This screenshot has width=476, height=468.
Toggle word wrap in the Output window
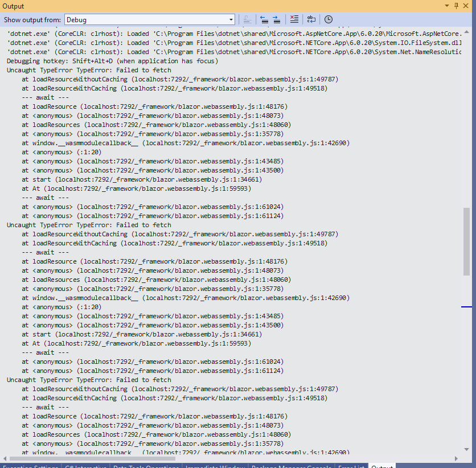click(x=311, y=19)
